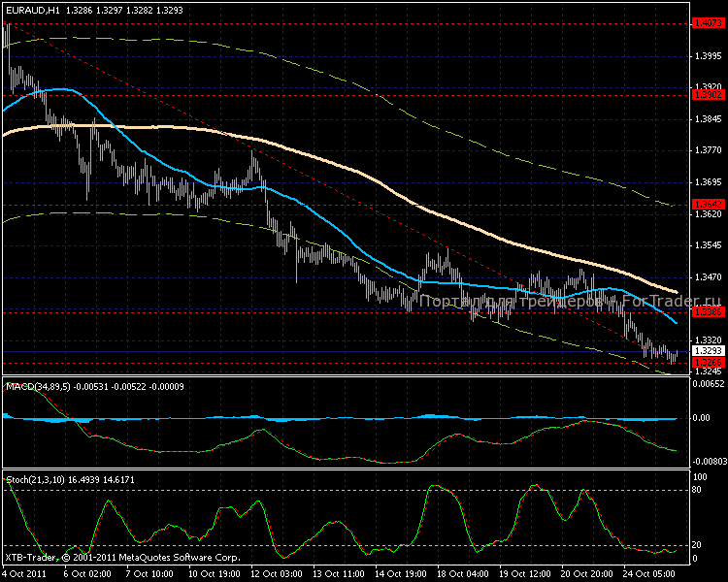The width and height of the screenshot is (728, 582).
Task: Click the 4 Oct 2011 date label
Action: pos(26,573)
